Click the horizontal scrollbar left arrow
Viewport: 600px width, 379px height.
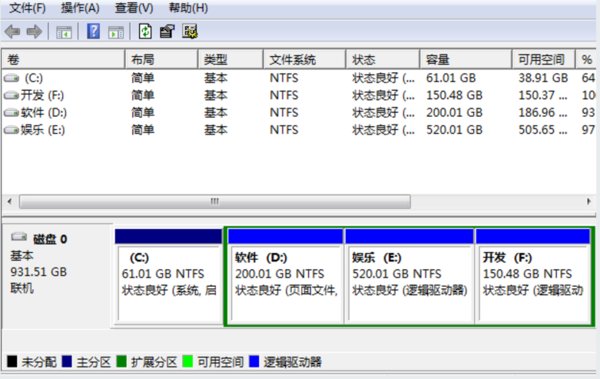10,201
